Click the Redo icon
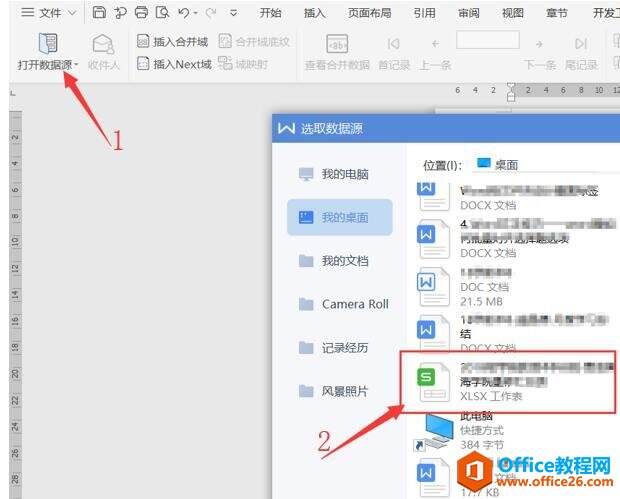The height and width of the screenshot is (499, 620). point(211,13)
